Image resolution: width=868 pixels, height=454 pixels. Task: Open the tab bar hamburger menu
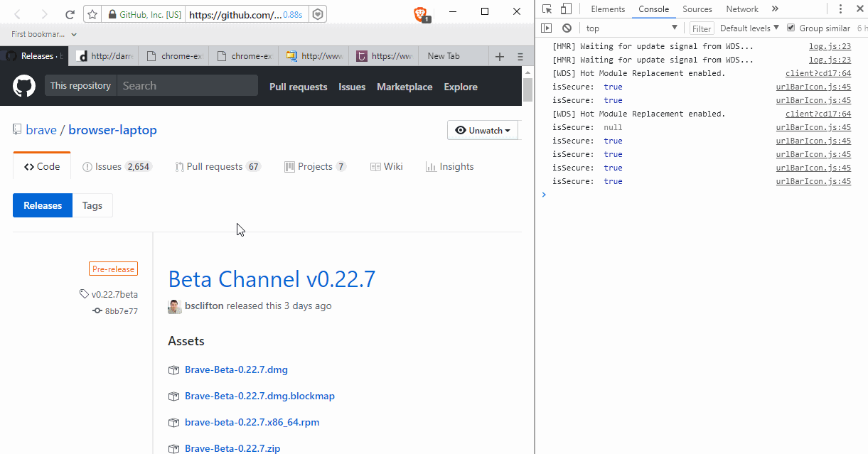click(520, 56)
